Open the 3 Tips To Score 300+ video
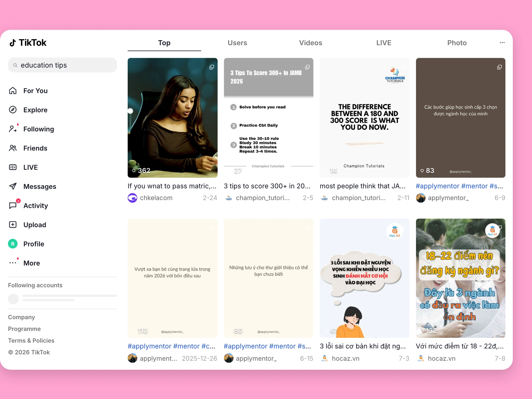This screenshot has width=532, height=399. (x=269, y=118)
